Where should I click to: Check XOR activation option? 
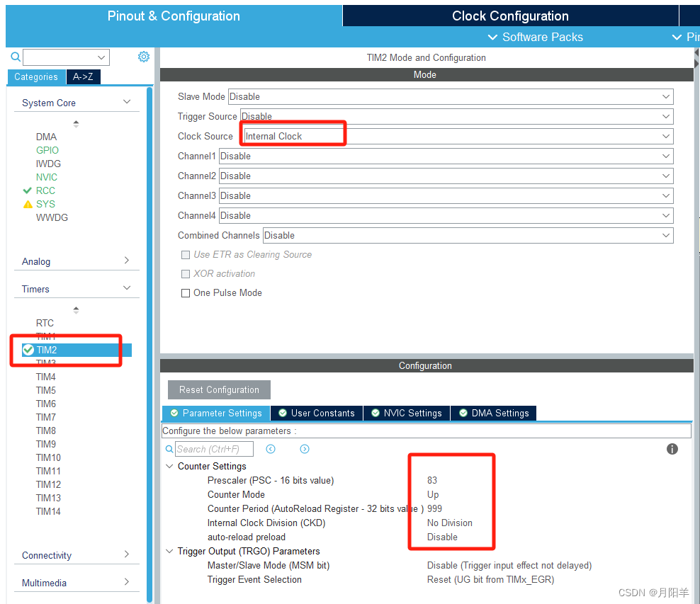tap(186, 274)
